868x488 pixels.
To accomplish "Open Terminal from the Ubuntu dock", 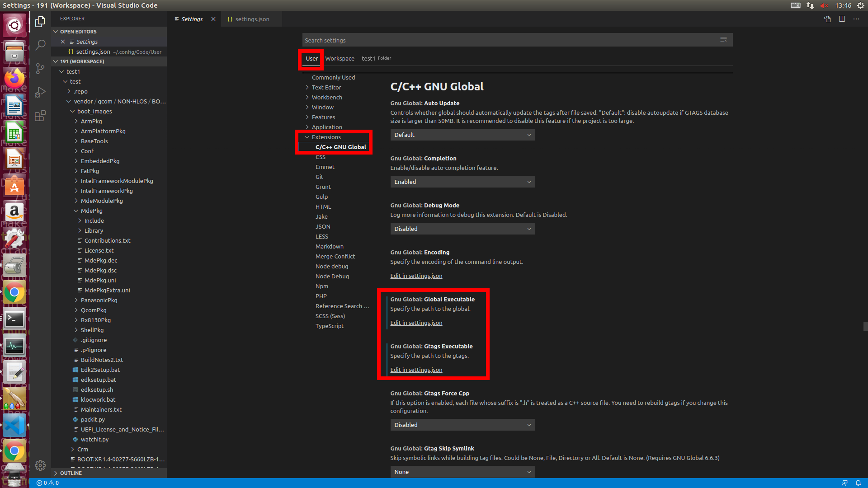I will [x=14, y=319].
